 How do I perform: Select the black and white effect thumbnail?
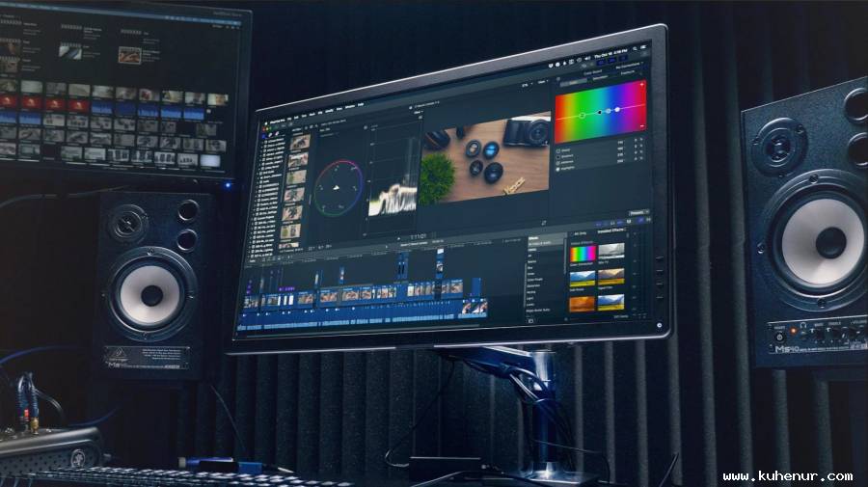610,251
